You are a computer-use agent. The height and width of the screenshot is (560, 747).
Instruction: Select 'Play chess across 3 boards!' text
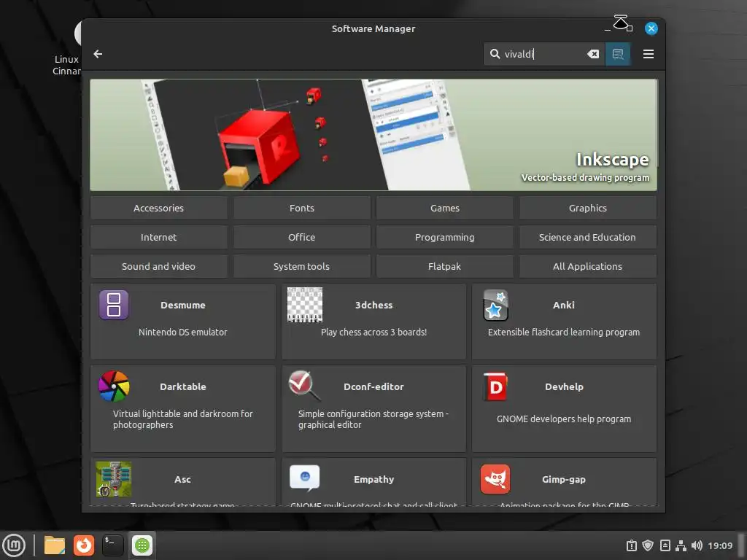coord(374,332)
